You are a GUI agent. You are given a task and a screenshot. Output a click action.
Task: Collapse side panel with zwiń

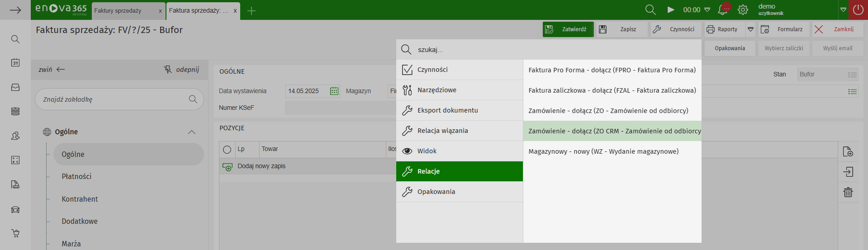pos(52,70)
